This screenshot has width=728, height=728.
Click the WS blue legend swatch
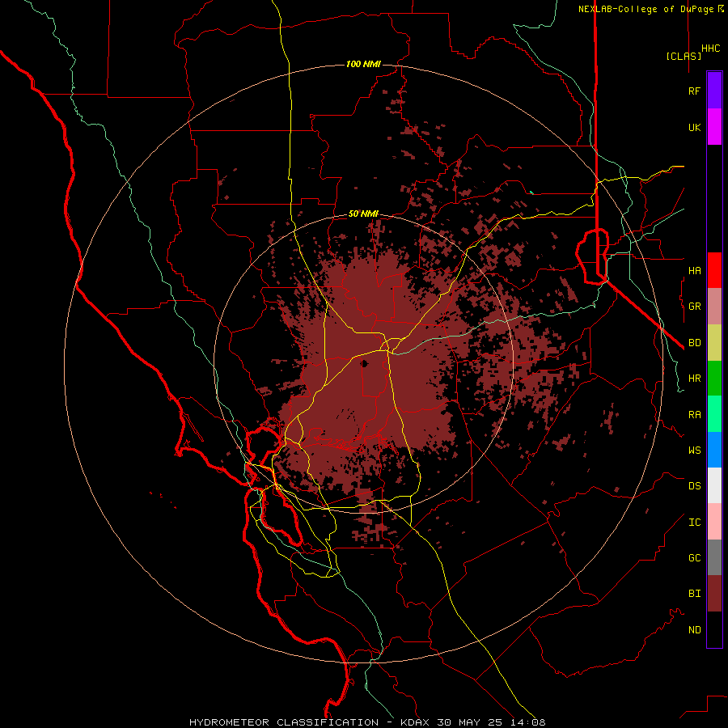click(714, 450)
